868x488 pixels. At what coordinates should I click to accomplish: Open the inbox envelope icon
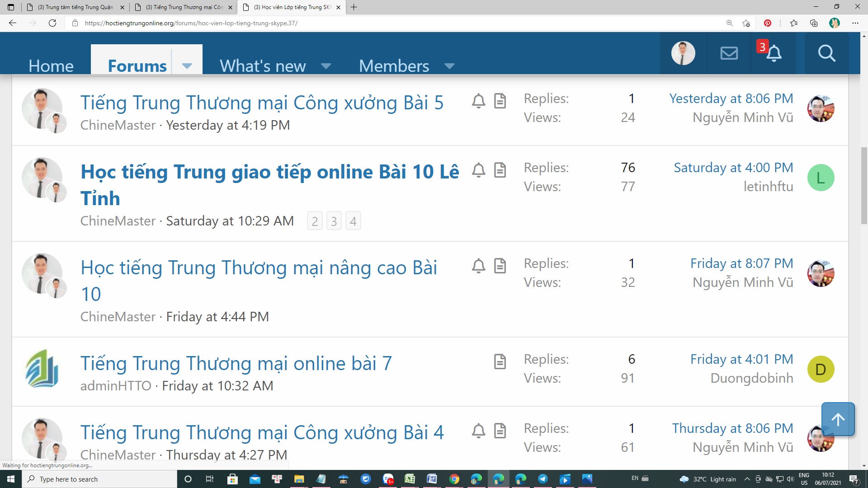[729, 53]
